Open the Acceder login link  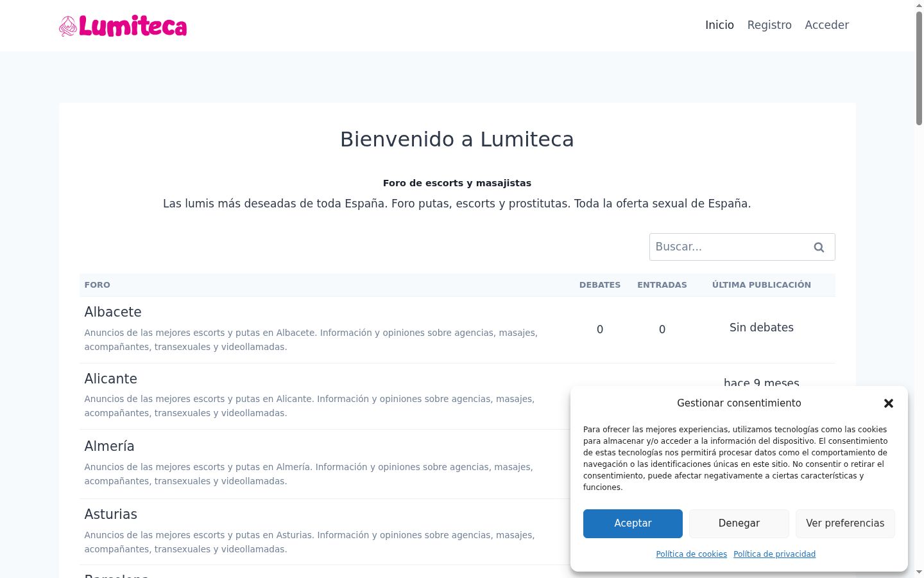[x=826, y=25]
